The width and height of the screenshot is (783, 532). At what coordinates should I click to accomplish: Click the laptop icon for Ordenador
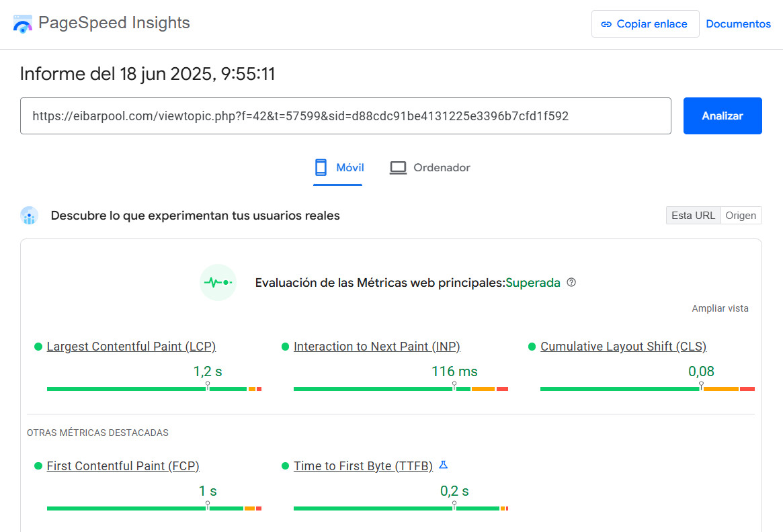[x=398, y=168]
